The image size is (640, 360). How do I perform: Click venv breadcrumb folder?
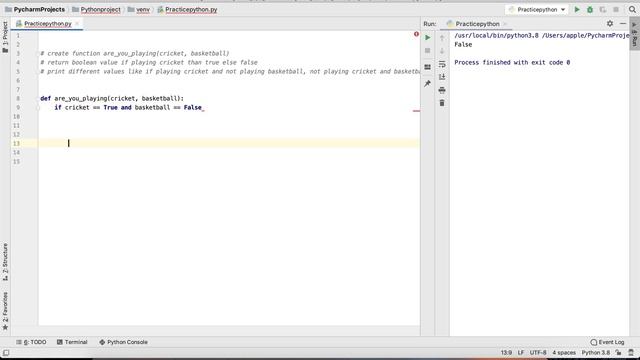pos(139,9)
